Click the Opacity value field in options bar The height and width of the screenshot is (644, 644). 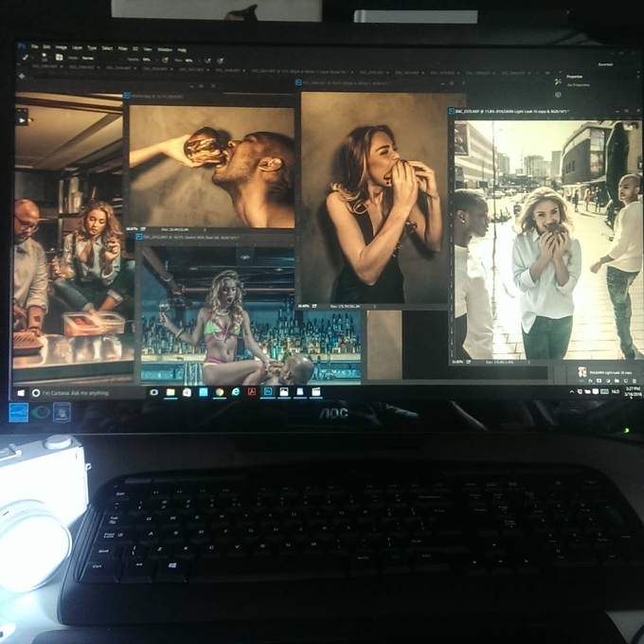point(147,60)
